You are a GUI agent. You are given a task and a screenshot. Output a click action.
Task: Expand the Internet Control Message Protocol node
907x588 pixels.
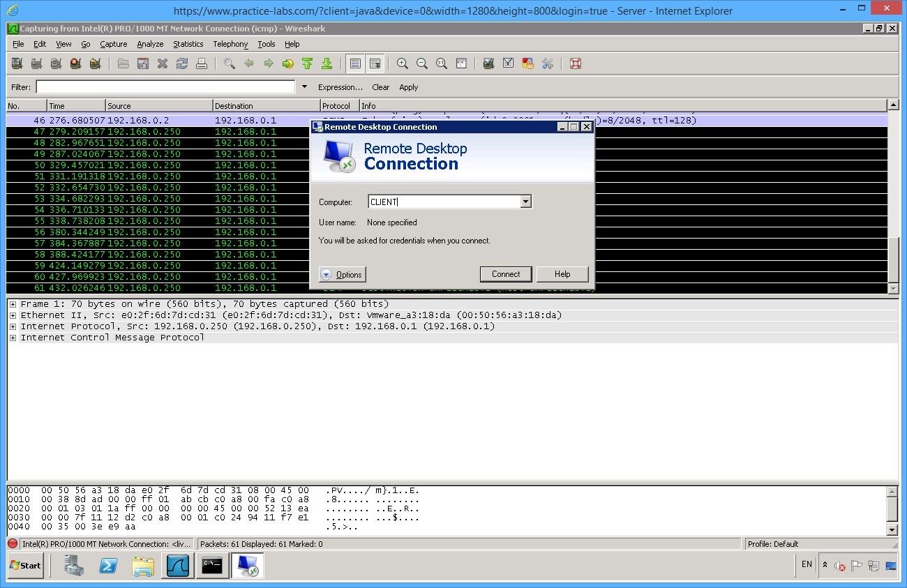coord(13,338)
